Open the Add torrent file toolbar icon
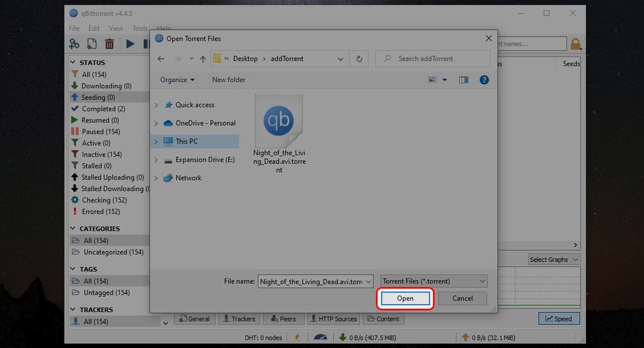 coord(92,44)
